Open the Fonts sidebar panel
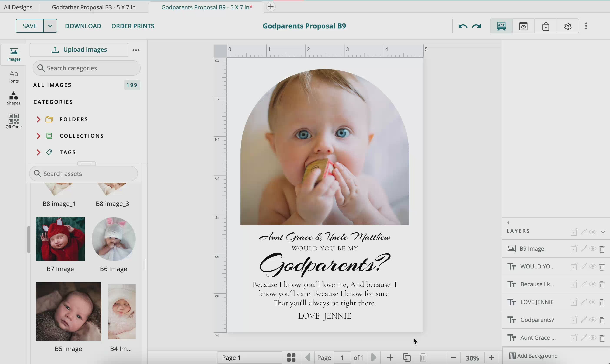This screenshot has height=364, width=610. tap(14, 77)
